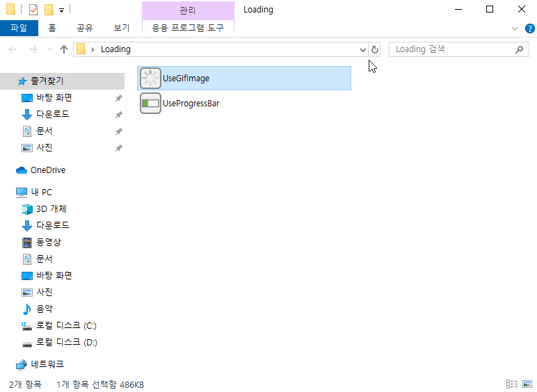Open Help with the question mark icon
Image resolution: width=537 pixels, height=392 pixels.
pyautogui.click(x=530, y=28)
